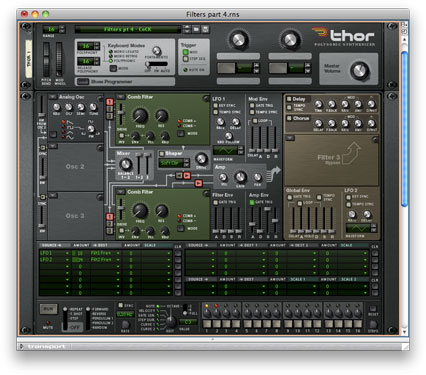
Task: Click step 16 button in sequencer
Action: click(358, 324)
